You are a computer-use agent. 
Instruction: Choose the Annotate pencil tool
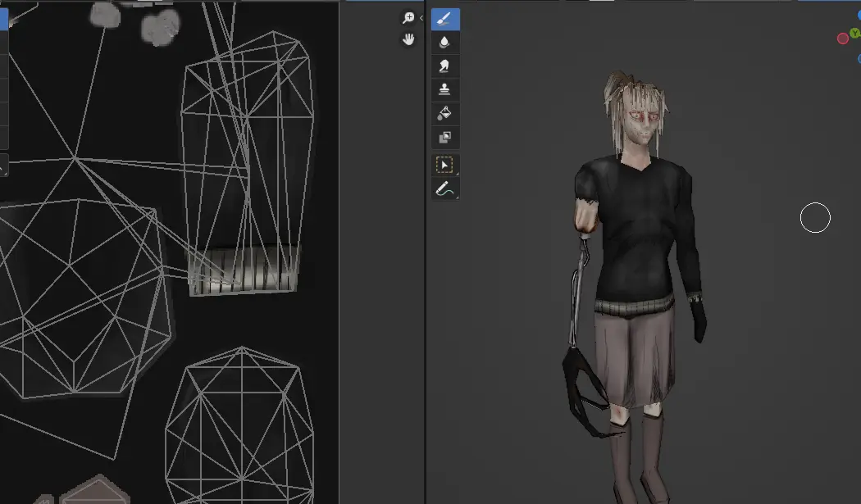[x=445, y=189]
